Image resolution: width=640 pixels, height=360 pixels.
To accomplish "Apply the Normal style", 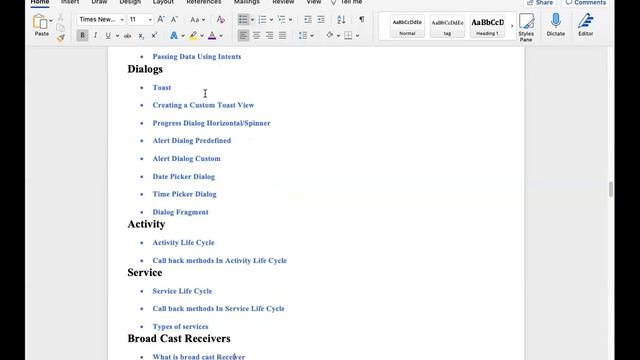I will [407, 26].
